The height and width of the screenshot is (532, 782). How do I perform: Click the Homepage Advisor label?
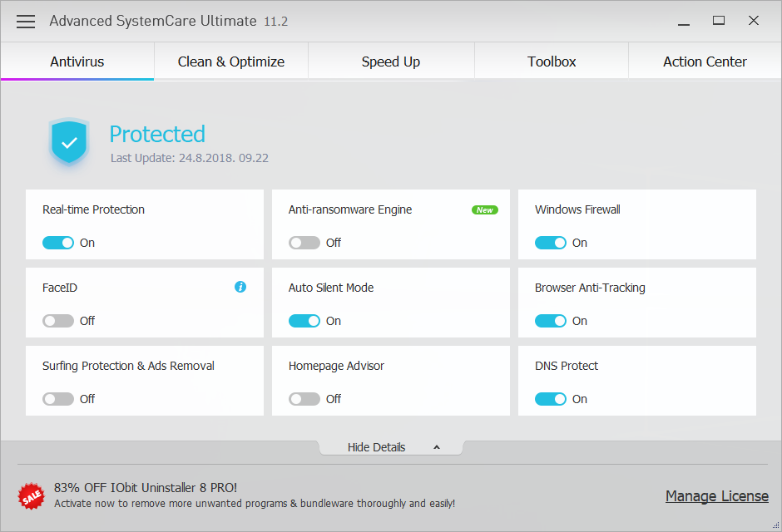pos(336,366)
